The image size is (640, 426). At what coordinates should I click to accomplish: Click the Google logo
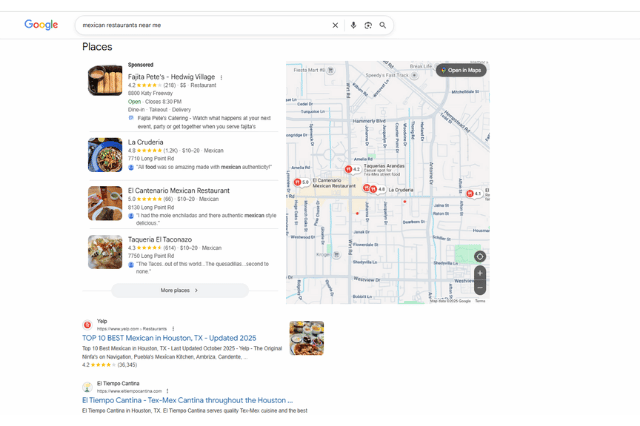point(41,25)
